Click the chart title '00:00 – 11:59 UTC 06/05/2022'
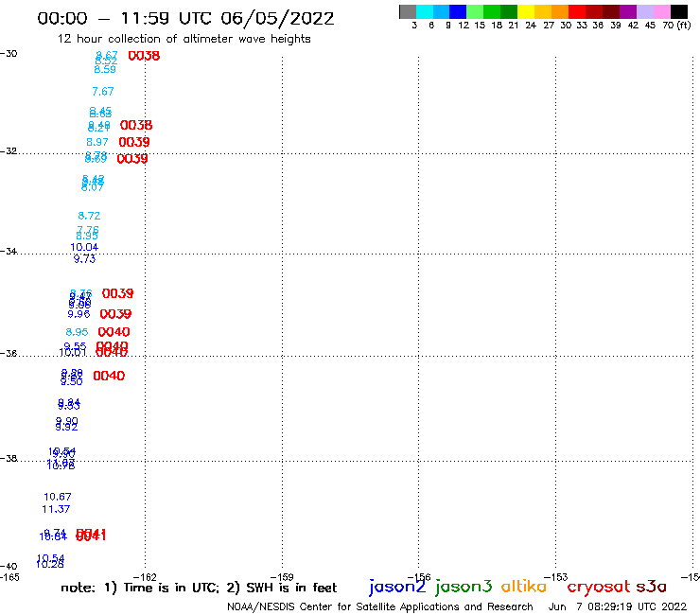This screenshot has width=700, height=615. [185, 18]
